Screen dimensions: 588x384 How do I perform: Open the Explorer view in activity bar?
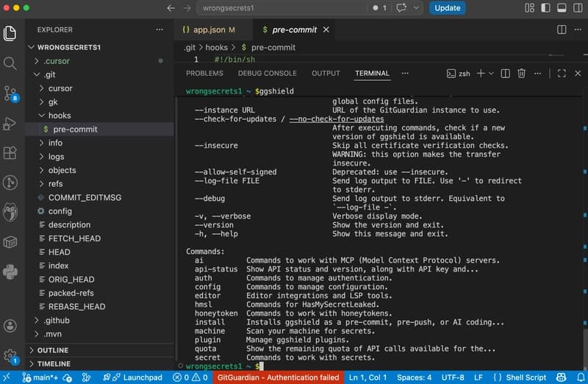coord(10,33)
